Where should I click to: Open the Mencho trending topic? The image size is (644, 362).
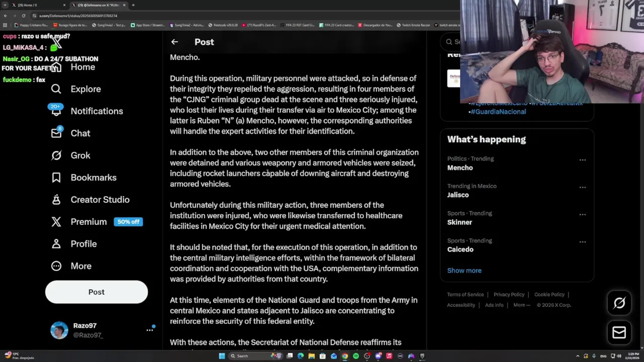click(460, 168)
